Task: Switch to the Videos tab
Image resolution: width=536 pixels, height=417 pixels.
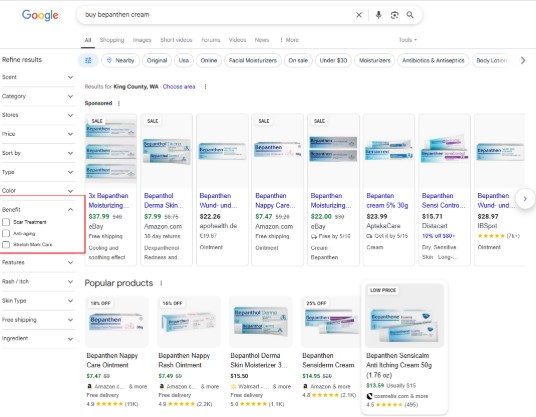Action: pos(238,40)
